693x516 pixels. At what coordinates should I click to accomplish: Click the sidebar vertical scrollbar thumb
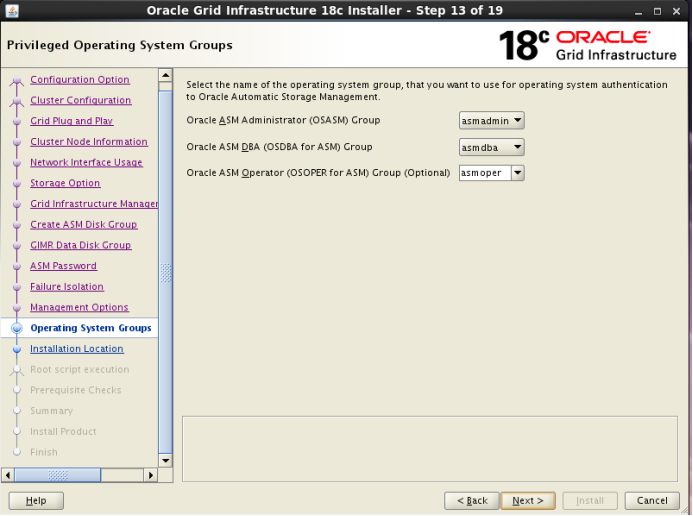point(165,272)
